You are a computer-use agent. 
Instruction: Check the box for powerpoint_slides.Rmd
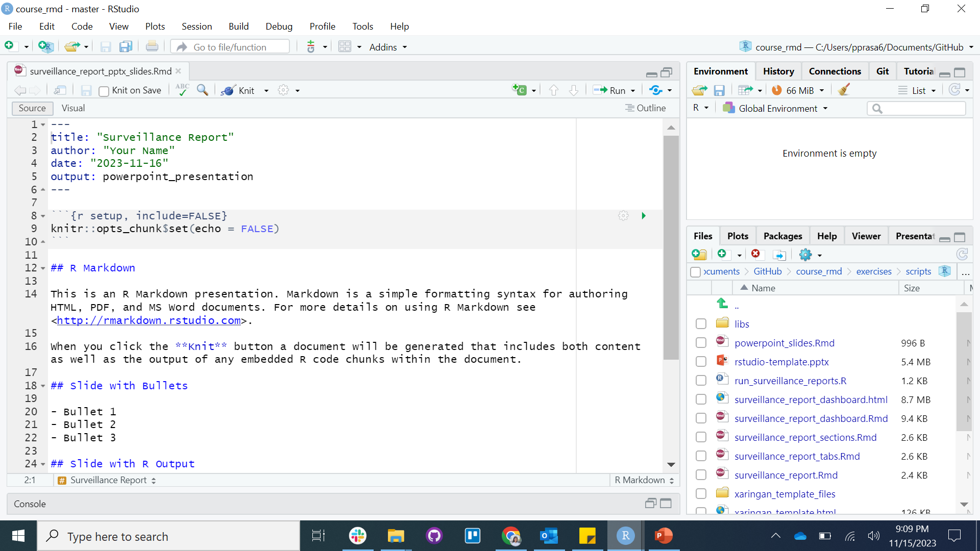pos(701,343)
